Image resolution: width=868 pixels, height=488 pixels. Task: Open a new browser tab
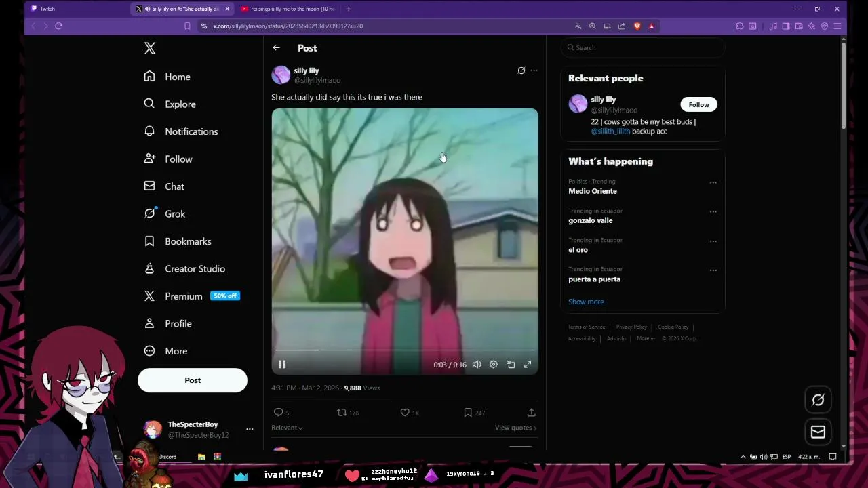(x=349, y=9)
